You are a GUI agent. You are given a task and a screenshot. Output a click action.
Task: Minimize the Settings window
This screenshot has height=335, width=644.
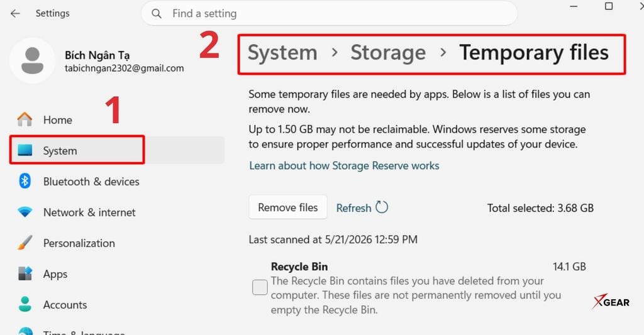(x=574, y=6)
